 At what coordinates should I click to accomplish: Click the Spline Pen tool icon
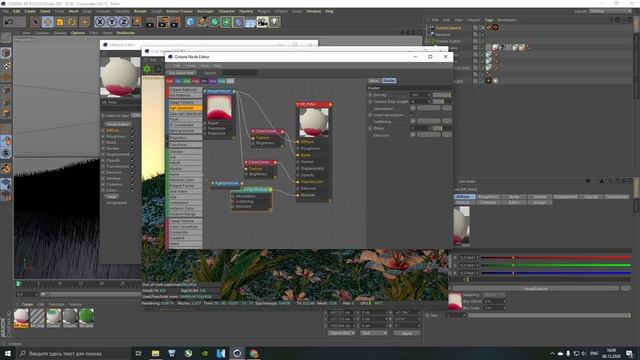point(202,22)
